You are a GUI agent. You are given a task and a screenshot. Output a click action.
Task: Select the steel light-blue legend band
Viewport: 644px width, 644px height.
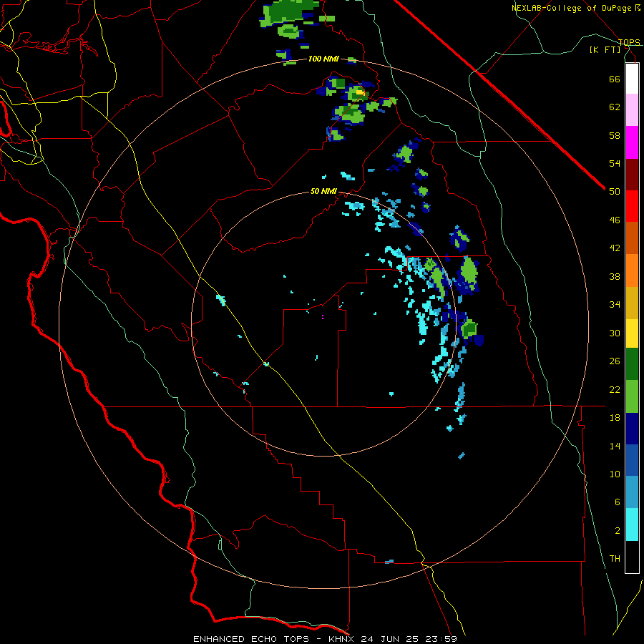coord(632,492)
